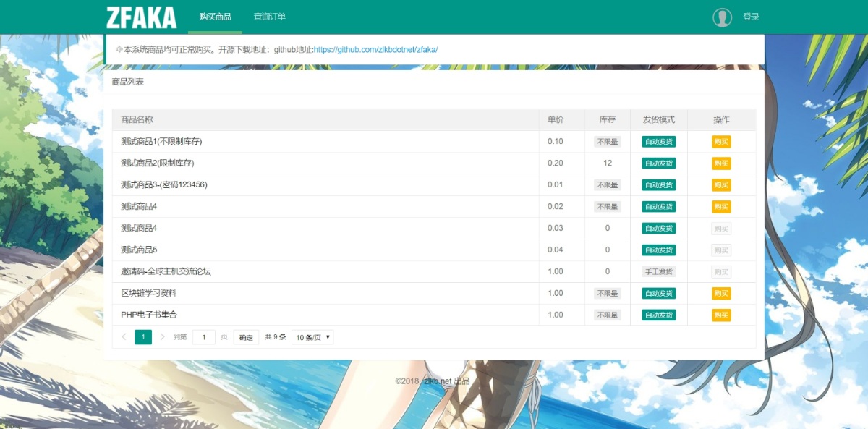Open the GitHub repository link
868x429 pixels.
point(376,49)
